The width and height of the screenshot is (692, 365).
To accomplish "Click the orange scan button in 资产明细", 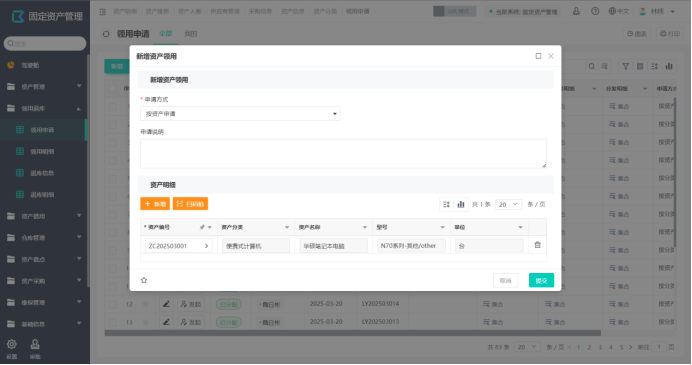I will (190, 204).
